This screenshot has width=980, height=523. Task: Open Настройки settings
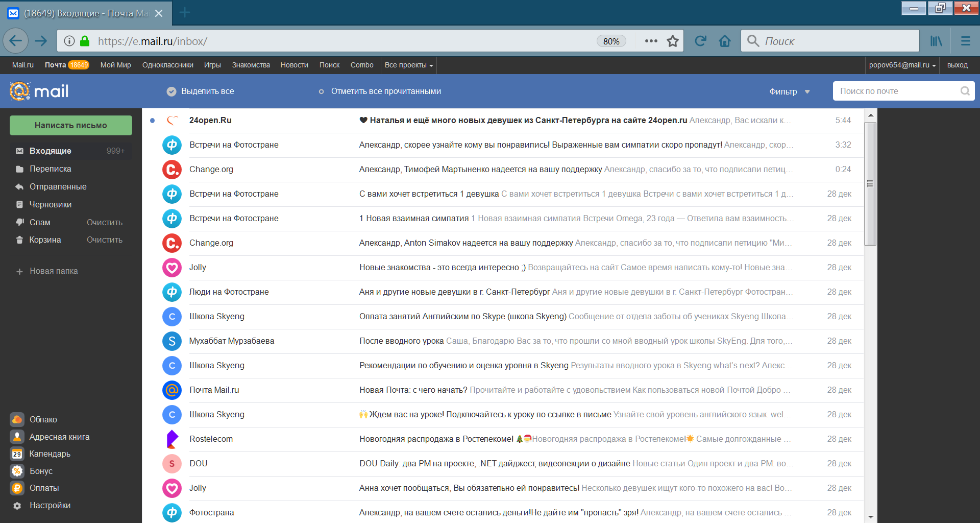click(41, 505)
